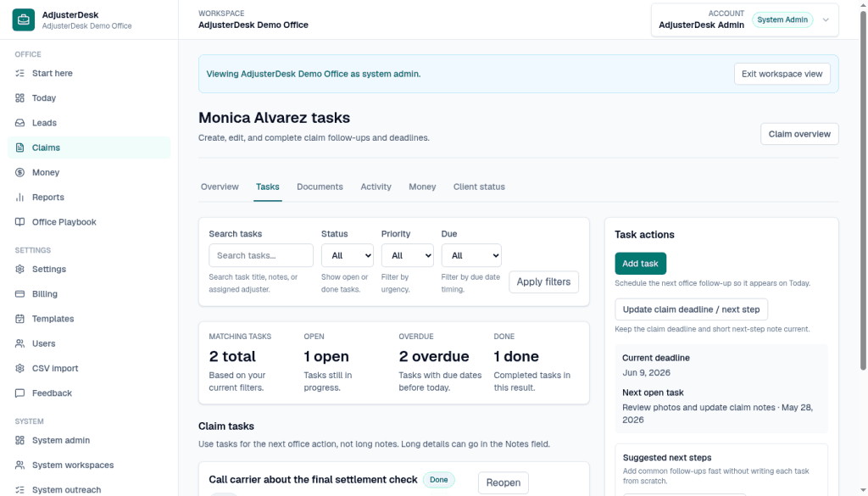This screenshot has height=496, width=868.
Task: Click the CSV import gear icon
Action: [20, 368]
